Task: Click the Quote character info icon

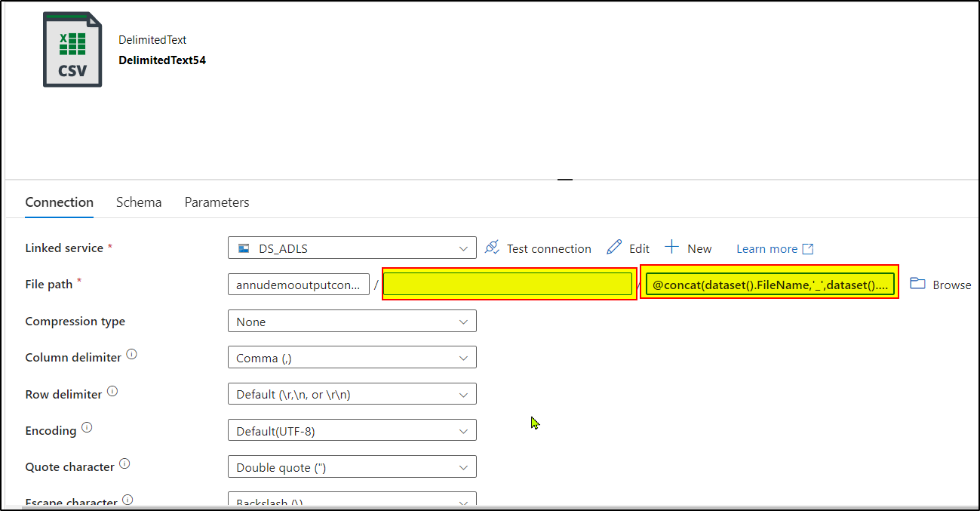Action: [124, 463]
